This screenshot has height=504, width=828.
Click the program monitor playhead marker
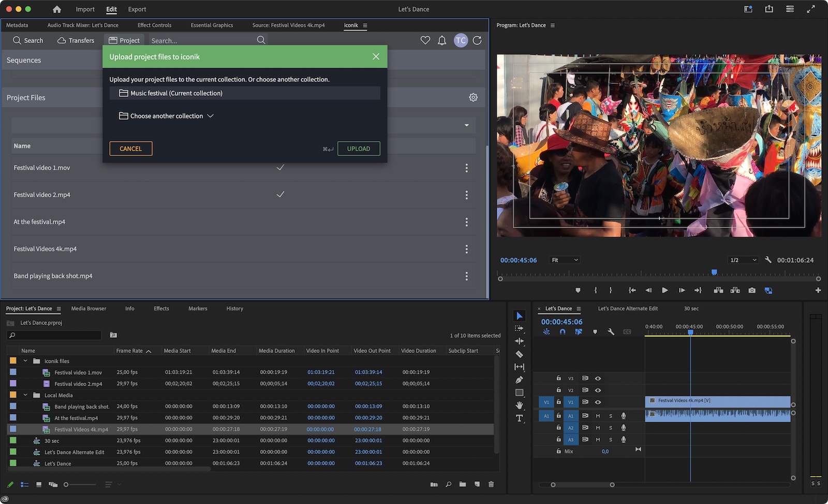pyautogui.click(x=714, y=272)
